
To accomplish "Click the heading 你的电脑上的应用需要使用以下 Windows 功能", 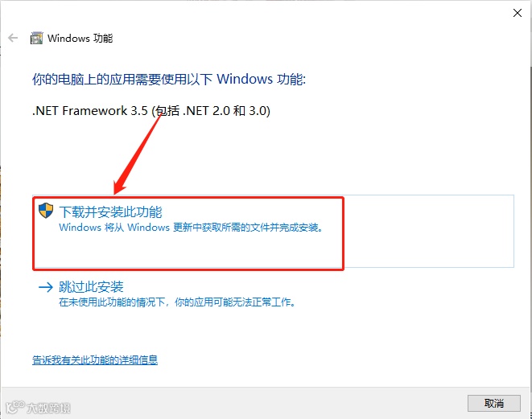I will click(x=169, y=80).
